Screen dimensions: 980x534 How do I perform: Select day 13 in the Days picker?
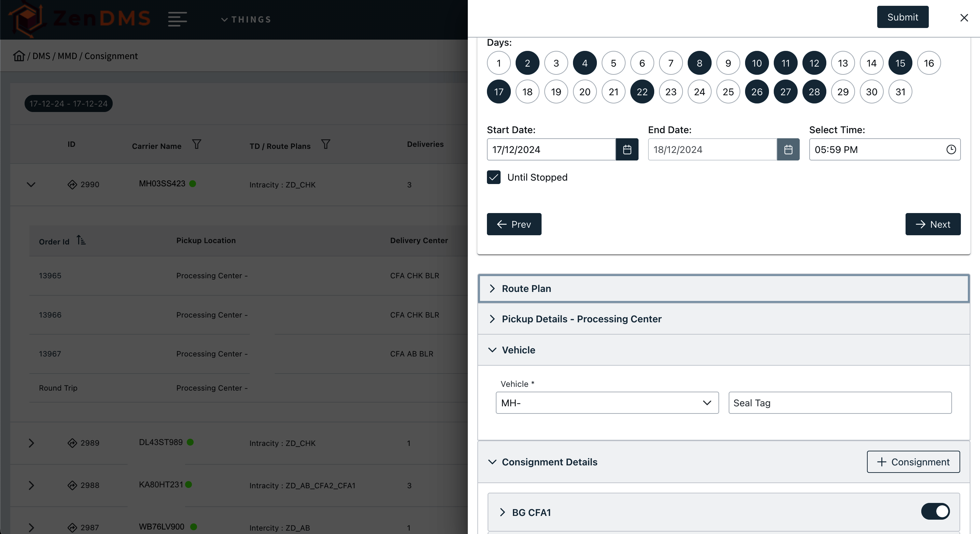pos(843,63)
